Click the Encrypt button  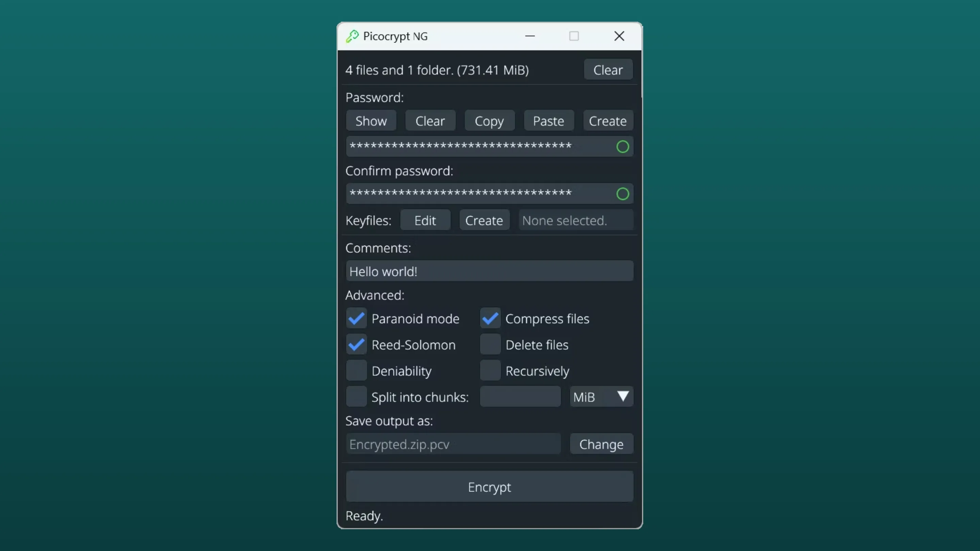coord(489,487)
